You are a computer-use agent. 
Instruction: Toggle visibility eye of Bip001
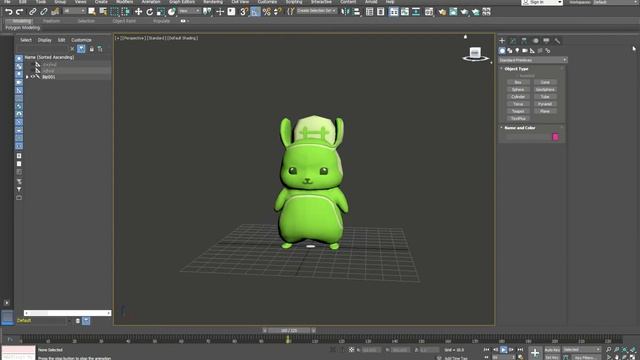click(33, 77)
